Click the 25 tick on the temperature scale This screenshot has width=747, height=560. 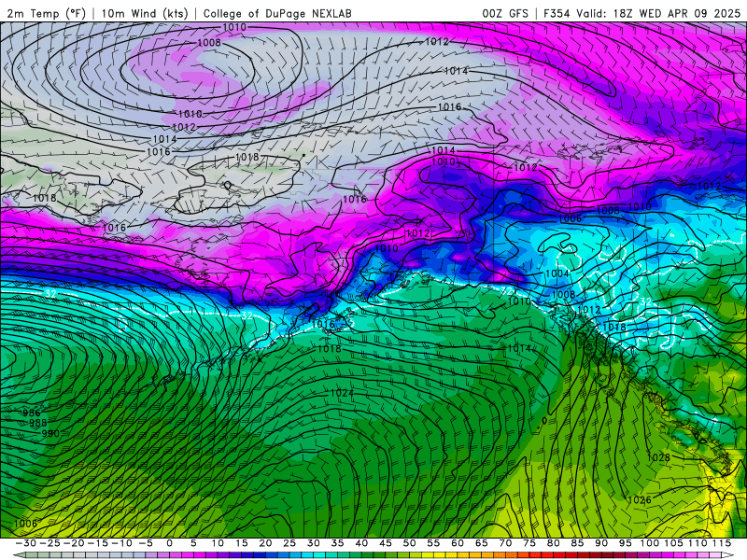pos(289,543)
